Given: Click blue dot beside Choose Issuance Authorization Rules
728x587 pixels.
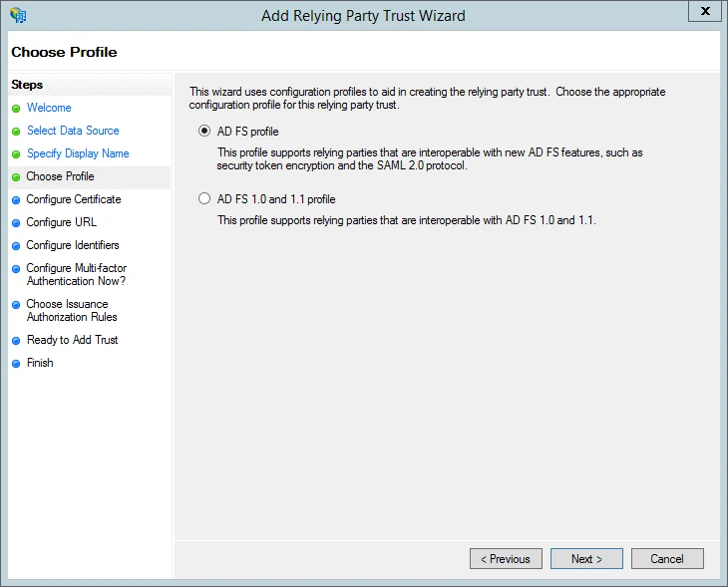Looking at the screenshot, I should tap(16, 305).
